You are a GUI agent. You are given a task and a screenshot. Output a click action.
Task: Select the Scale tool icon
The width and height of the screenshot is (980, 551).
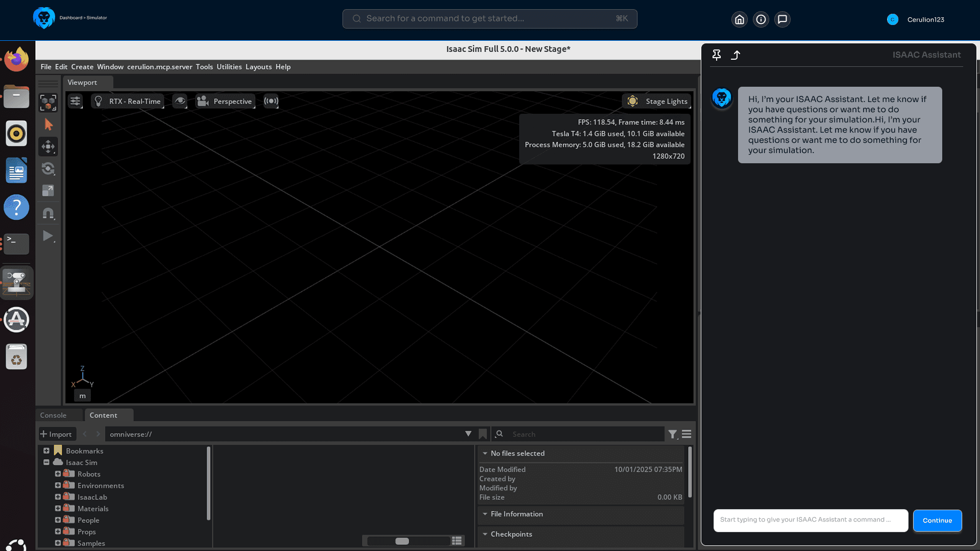click(48, 191)
